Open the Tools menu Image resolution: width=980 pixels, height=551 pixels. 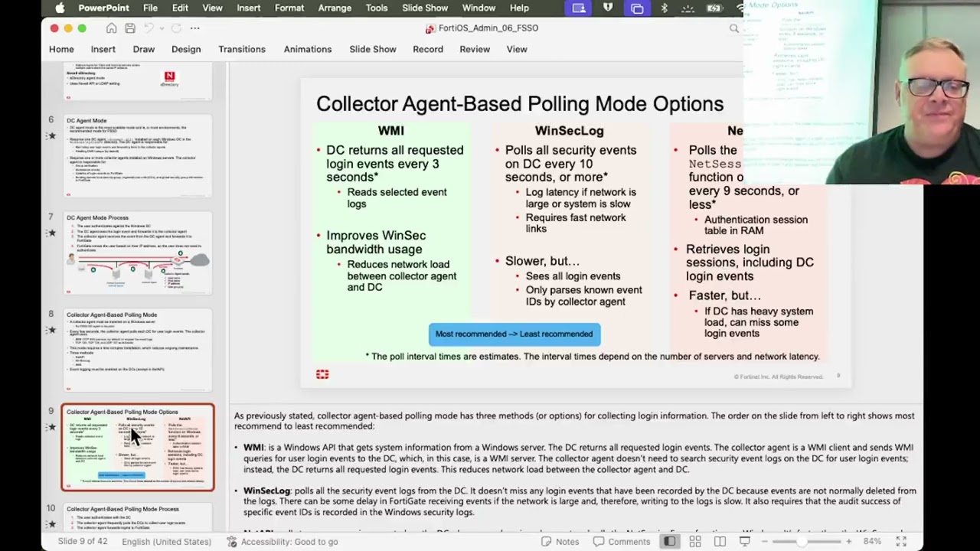point(377,8)
